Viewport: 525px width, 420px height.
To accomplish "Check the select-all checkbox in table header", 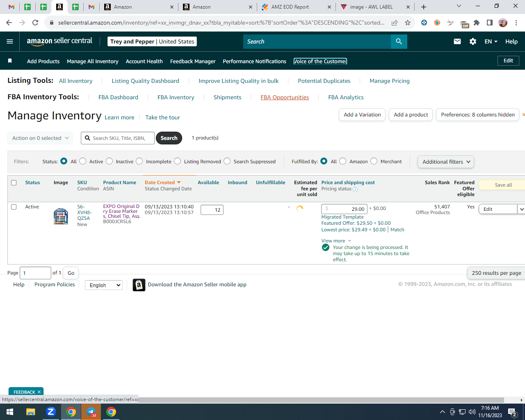I will (x=14, y=183).
